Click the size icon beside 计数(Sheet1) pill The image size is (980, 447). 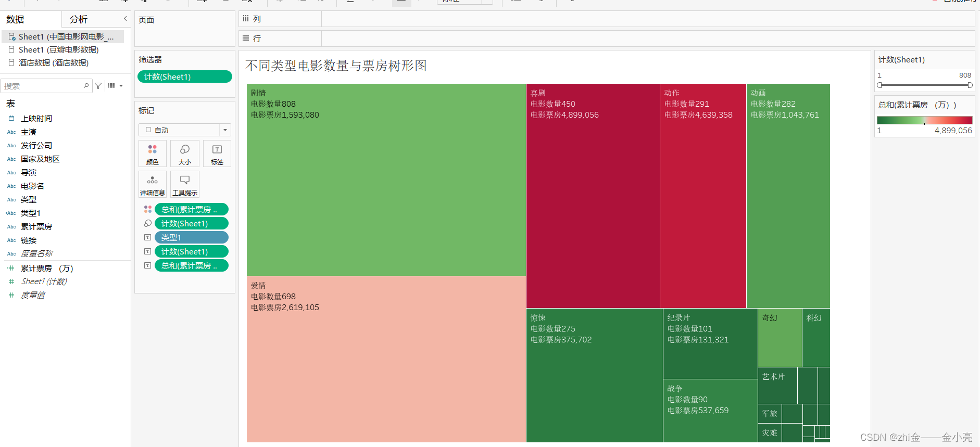point(148,223)
